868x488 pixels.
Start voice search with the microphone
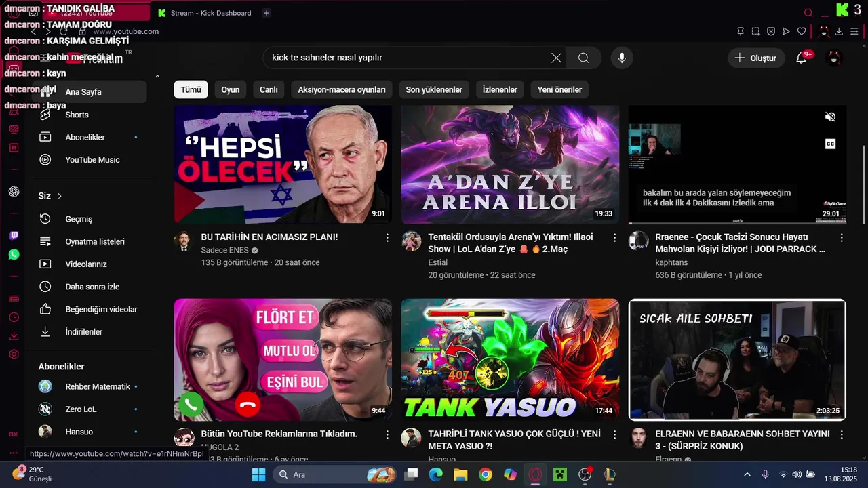pyautogui.click(x=622, y=58)
